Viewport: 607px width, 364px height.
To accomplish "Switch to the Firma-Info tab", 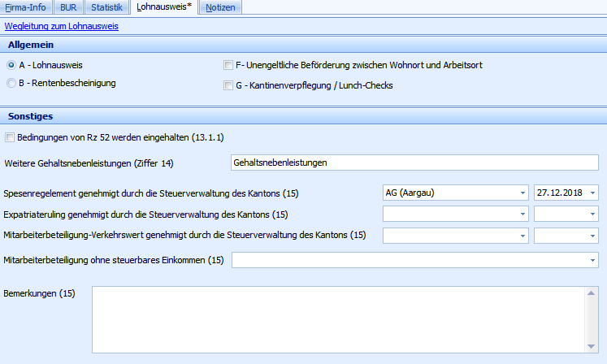I will click(25, 7).
